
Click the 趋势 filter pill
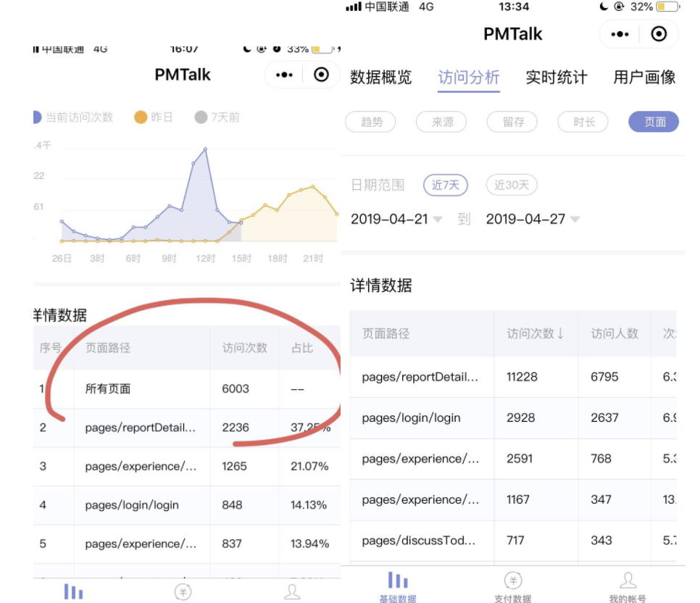tap(370, 122)
